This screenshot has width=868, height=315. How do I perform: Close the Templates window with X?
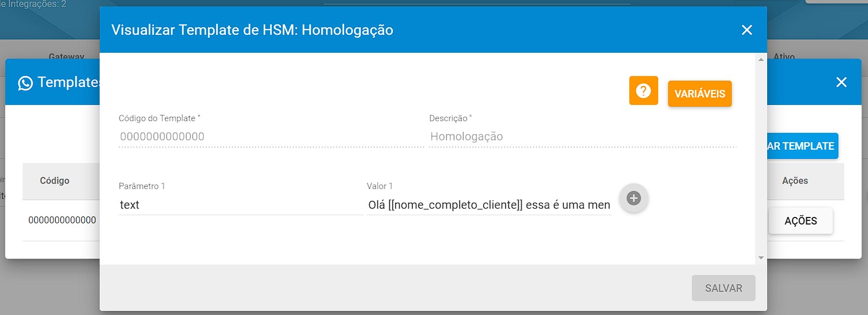coord(841,82)
